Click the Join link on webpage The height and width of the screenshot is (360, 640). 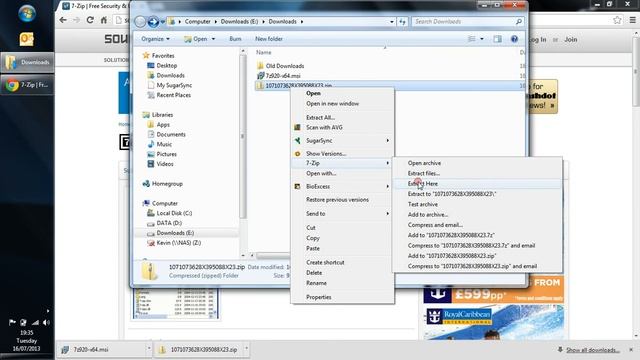571,40
